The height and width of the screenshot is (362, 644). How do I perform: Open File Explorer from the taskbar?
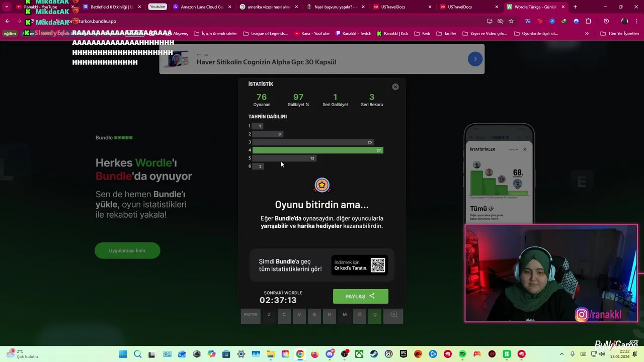[270, 354]
